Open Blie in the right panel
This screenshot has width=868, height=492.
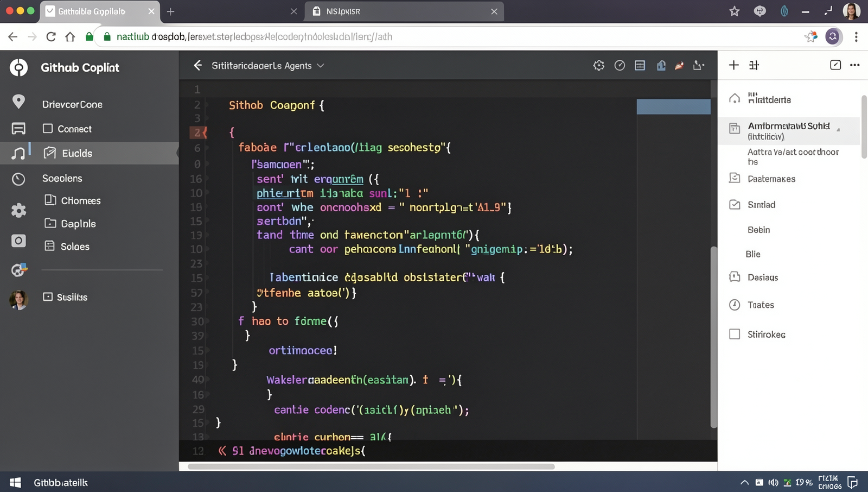click(753, 254)
